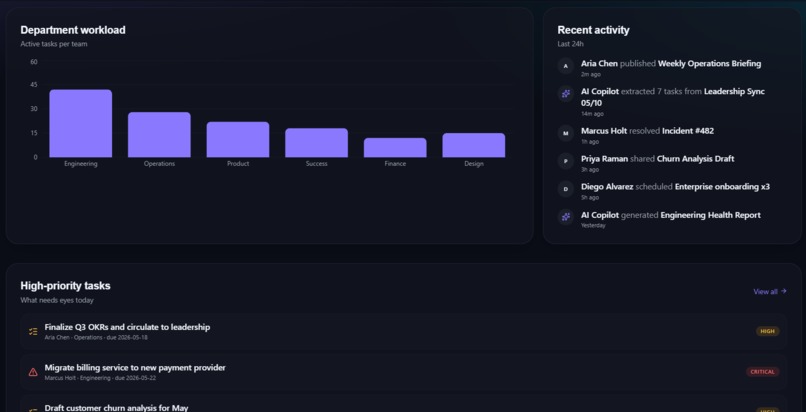Viewport: 806px width, 412px height.
Task: Click 'Yesterday' timestamp in activity feed
Action: 593,226
